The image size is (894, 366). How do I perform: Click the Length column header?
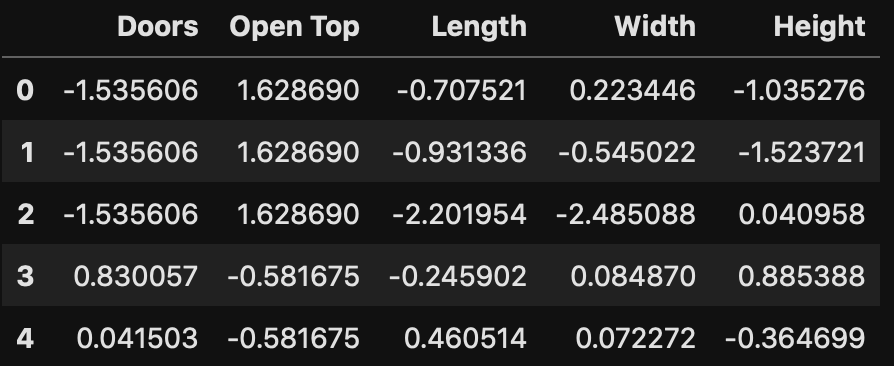point(479,27)
